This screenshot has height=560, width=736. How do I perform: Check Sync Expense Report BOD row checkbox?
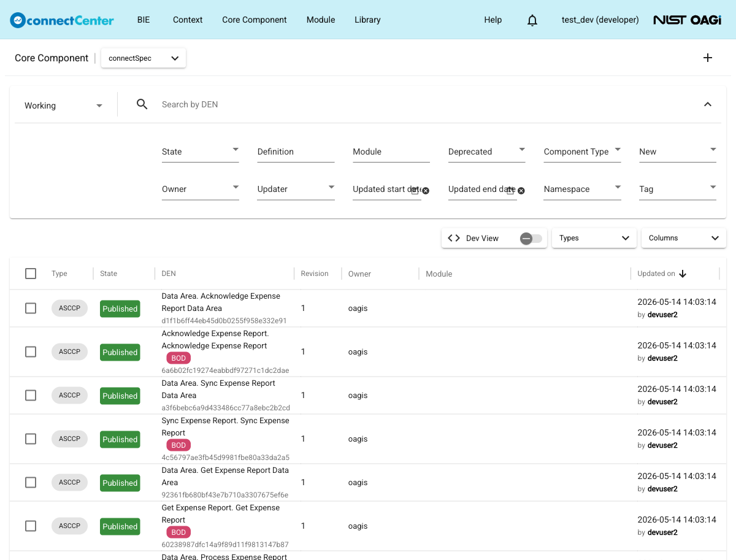tap(31, 439)
